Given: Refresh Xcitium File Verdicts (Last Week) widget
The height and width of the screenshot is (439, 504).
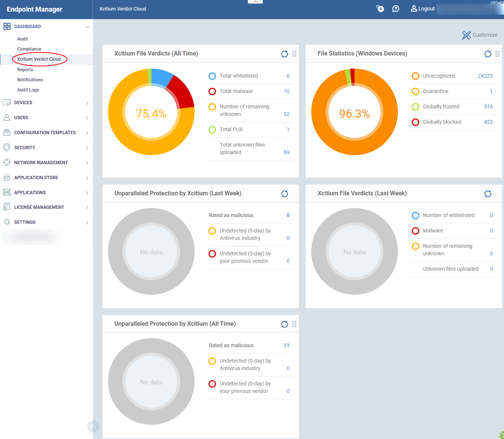Looking at the screenshot, I should pos(488,194).
